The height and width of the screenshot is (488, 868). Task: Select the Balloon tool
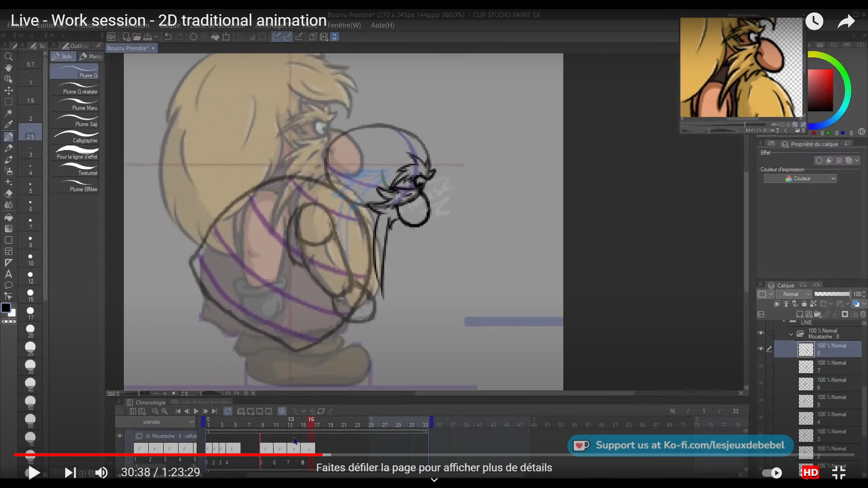[x=8, y=285]
